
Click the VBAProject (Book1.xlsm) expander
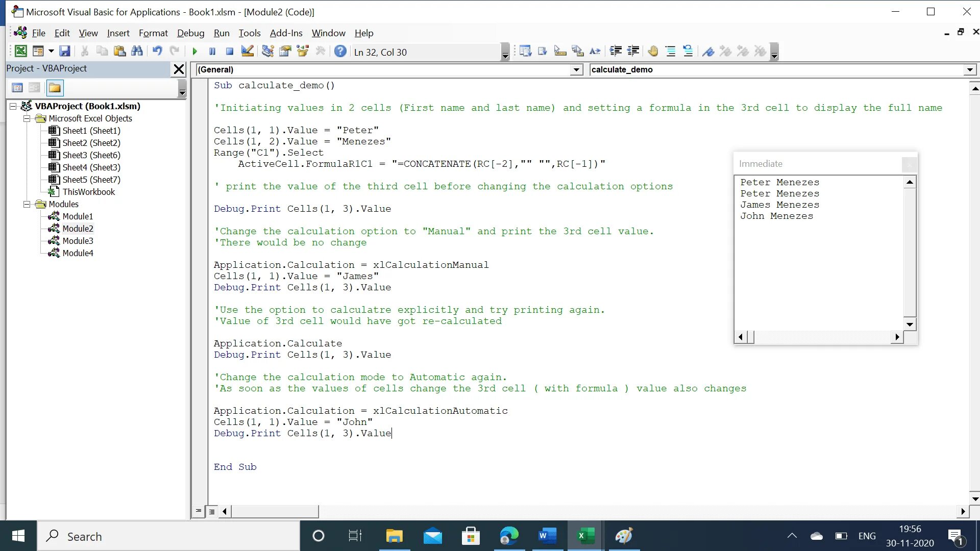point(12,106)
